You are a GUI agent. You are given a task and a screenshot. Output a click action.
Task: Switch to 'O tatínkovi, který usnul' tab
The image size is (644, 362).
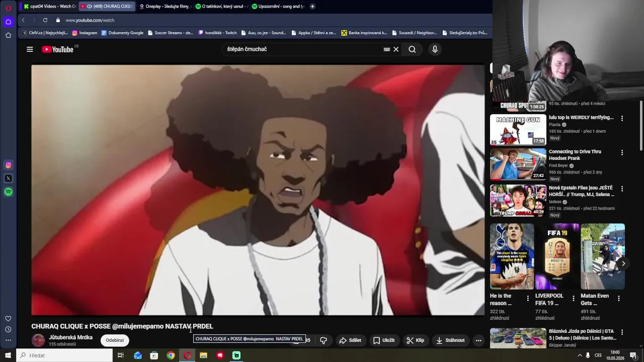pos(221,7)
